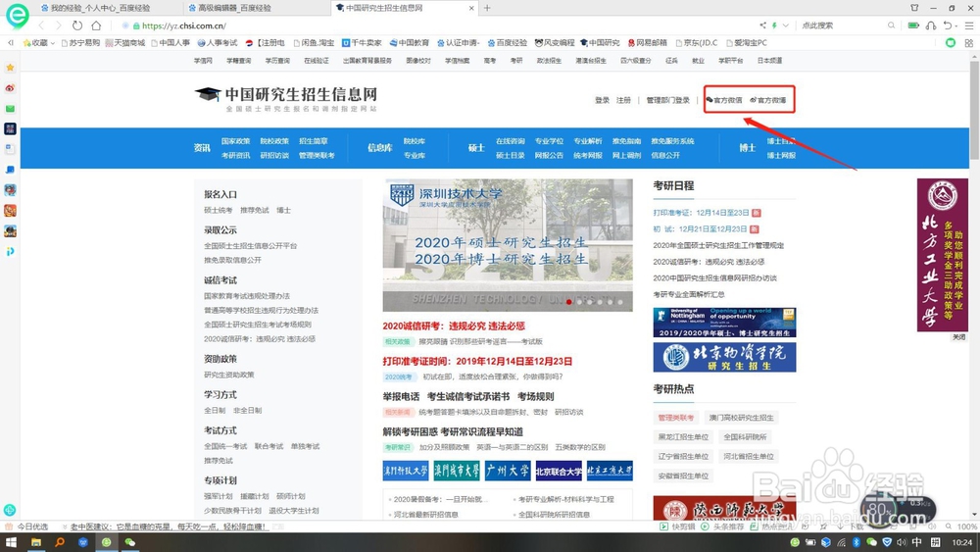Open 学信网 in the top links bar
This screenshot has height=552, width=980.
point(203,61)
